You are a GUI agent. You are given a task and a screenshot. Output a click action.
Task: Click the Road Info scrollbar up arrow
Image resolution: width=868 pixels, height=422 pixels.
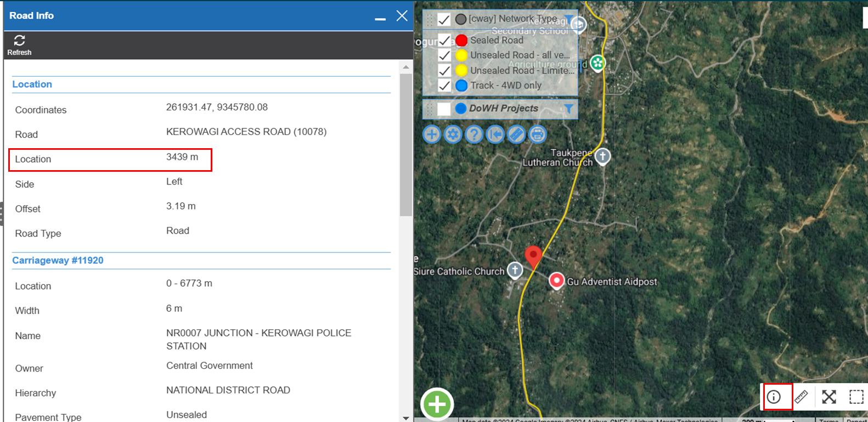click(406, 67)
